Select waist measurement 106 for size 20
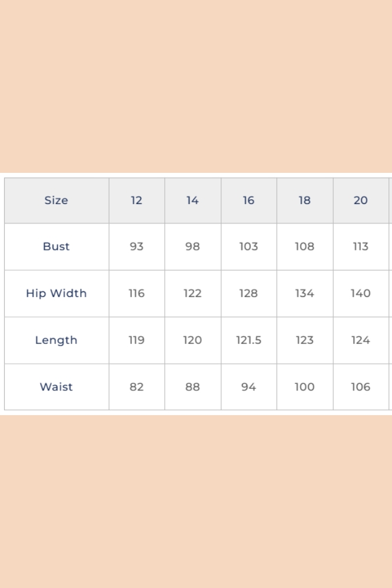 pyautogui.click(x=360, y=387)
